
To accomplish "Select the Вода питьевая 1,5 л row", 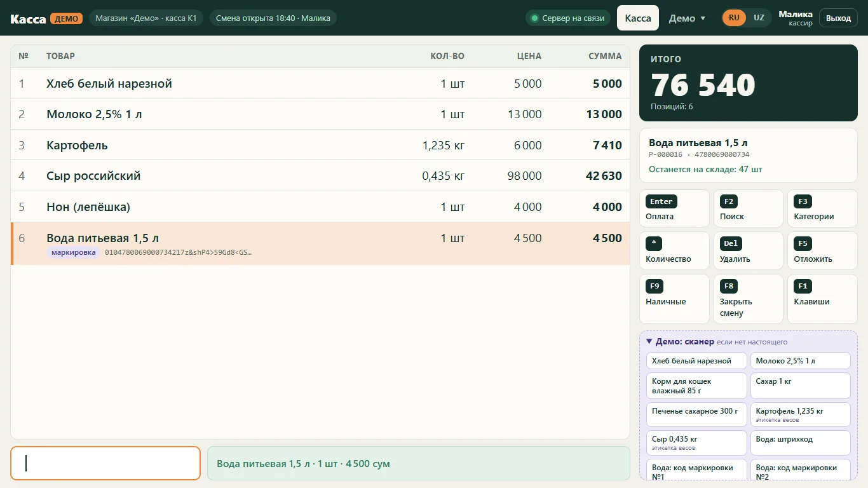I will tap(320, 243).
